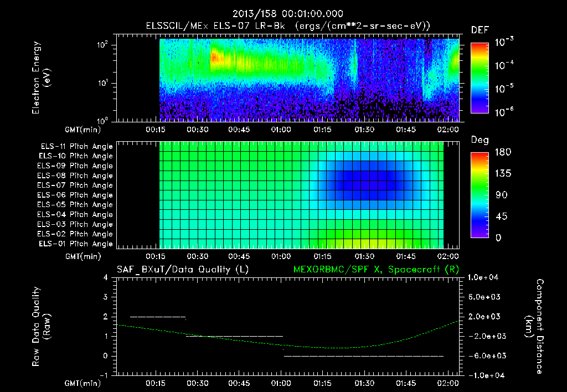This screenshot has height=392, width=567.
Task: Click the 10^-6 value on DEF scale
Action: coord(504,111)
